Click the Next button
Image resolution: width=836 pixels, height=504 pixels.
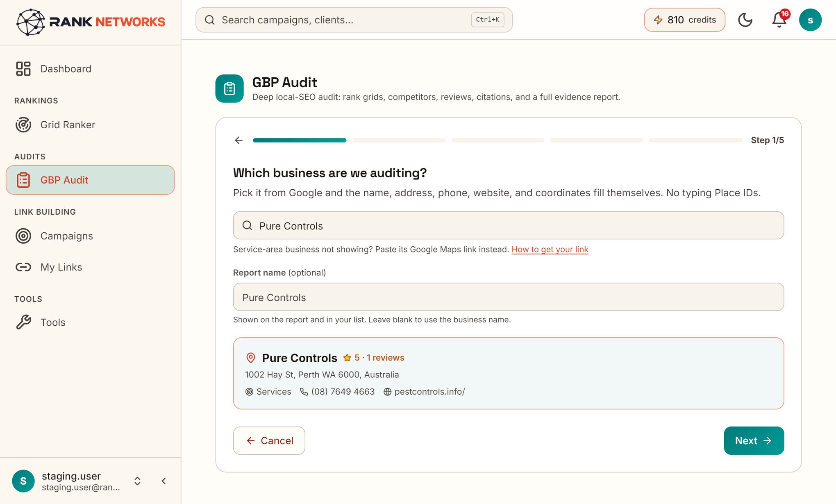click(754, 440)
